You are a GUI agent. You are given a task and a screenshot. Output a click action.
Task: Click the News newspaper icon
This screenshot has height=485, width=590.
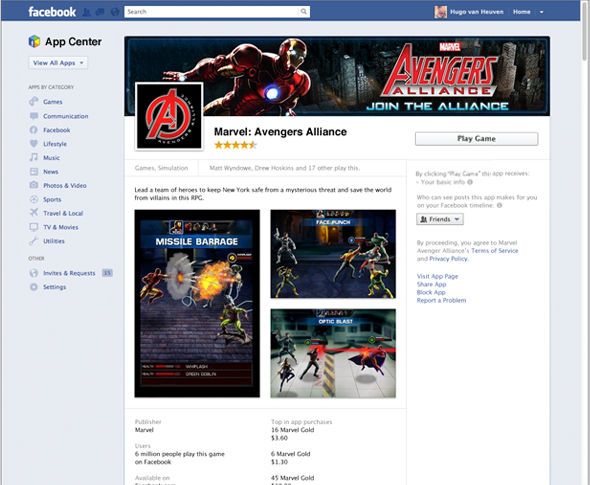pyautogui.click(x=34, y=172)
